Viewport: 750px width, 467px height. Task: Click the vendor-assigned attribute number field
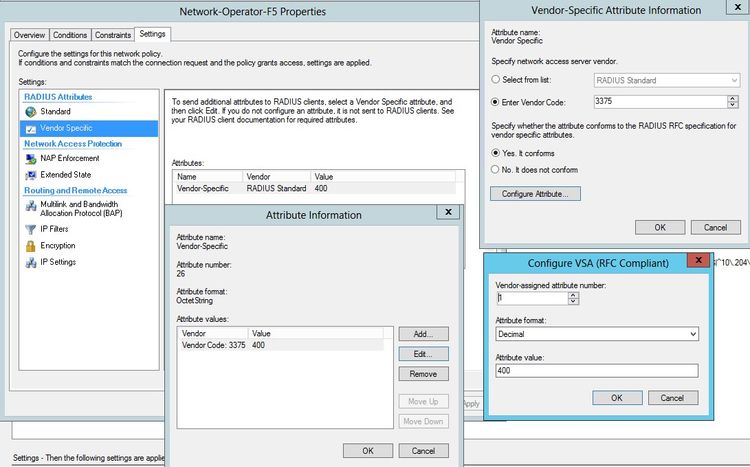[532, 298]
